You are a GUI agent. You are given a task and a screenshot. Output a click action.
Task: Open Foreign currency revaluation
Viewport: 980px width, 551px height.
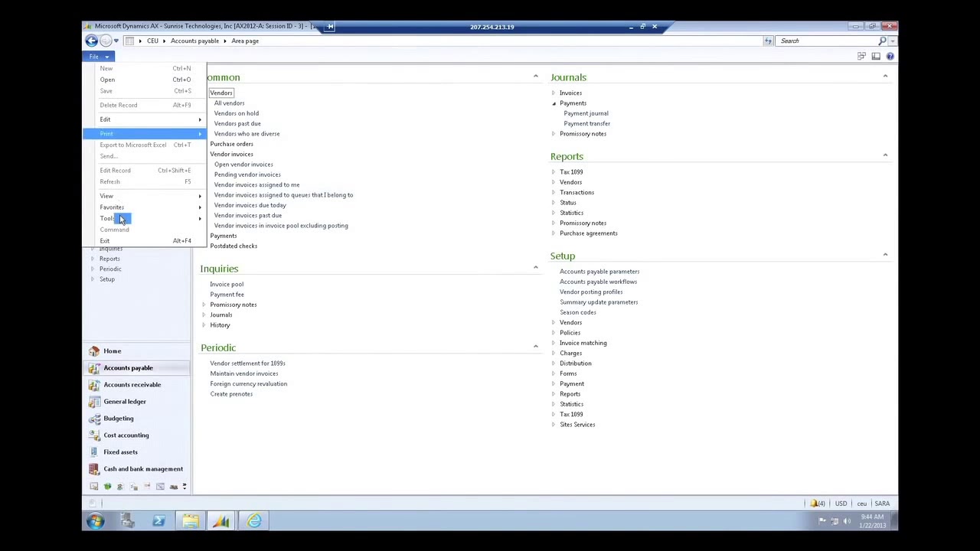[249, 384]
